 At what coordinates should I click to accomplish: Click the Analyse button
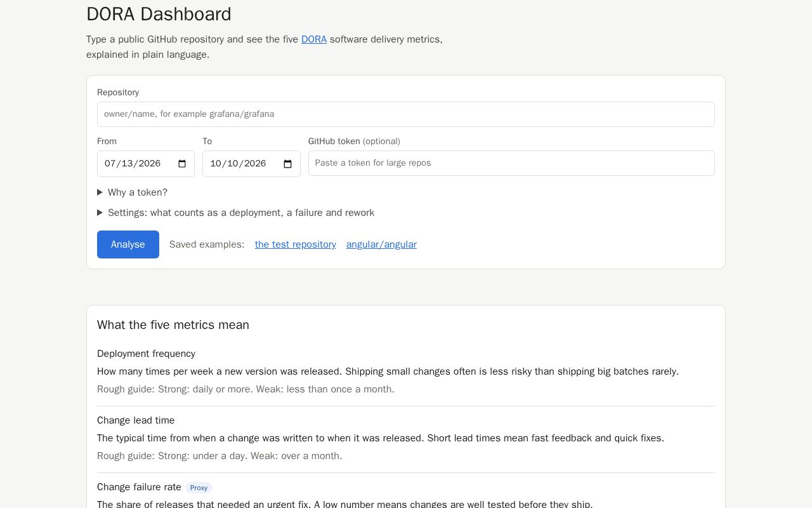click(128, 244)
